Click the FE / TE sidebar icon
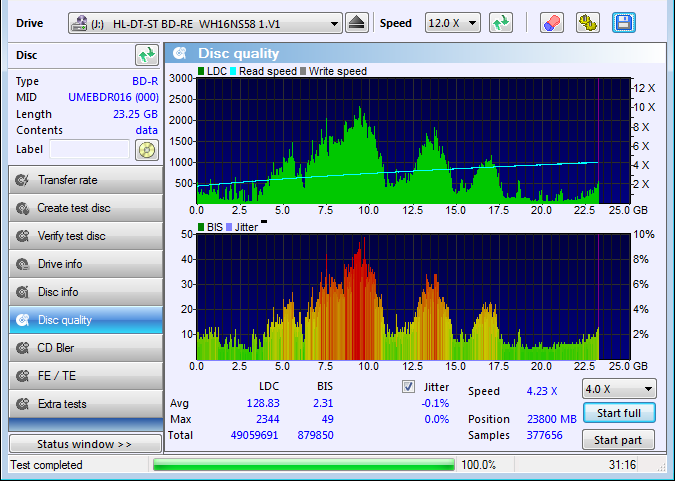 pyautogui.click(x=22, y=376)
